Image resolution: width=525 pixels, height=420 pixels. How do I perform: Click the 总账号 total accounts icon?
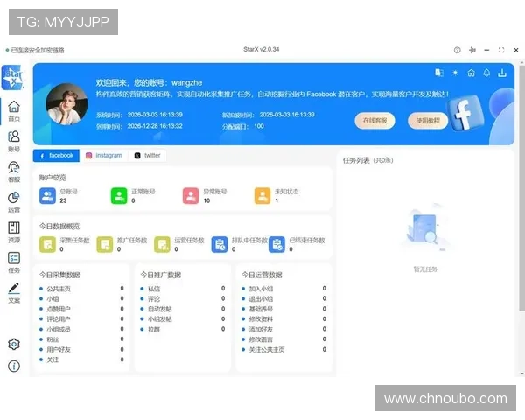[x=47, y=196]
